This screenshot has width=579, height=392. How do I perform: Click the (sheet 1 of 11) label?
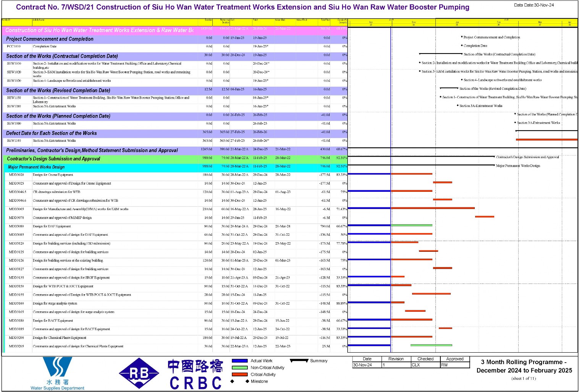coord(524,379)
